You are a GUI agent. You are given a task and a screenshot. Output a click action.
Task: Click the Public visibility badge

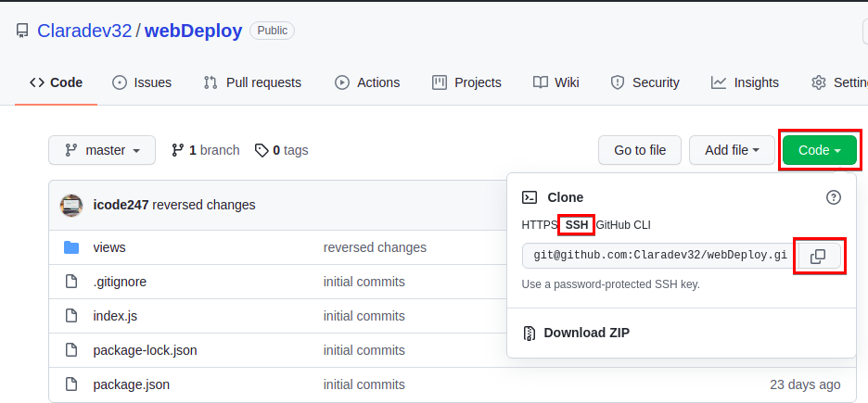pyautogui.click(x=273, y=31)
